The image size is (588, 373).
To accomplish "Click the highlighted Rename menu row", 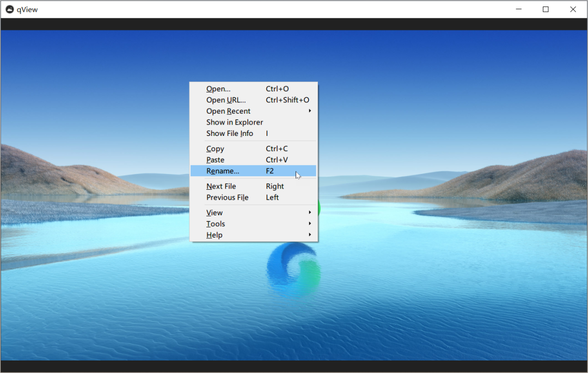I will click(253, 171).
